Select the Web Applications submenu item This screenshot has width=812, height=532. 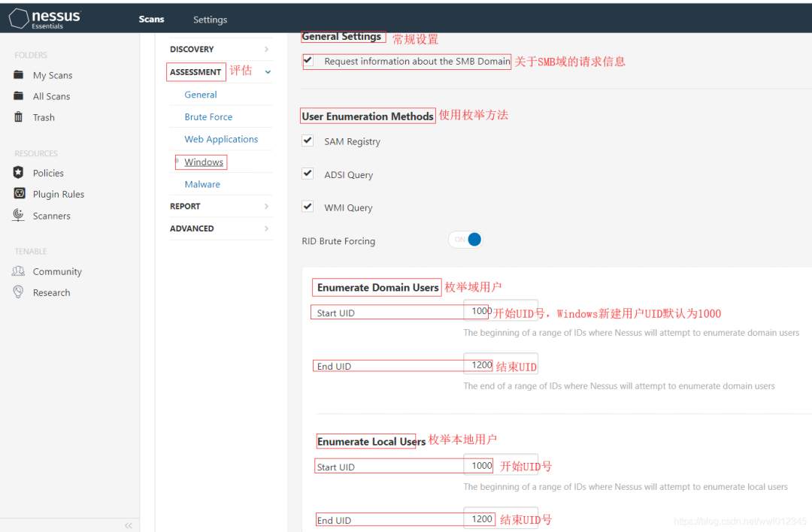click(221, 139)
